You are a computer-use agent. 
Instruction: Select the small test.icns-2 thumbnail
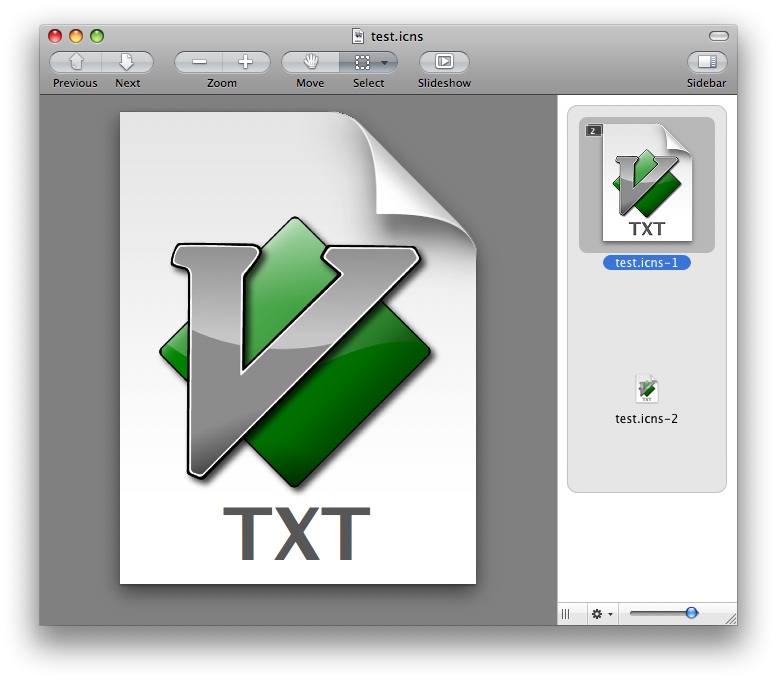(647, 389)
